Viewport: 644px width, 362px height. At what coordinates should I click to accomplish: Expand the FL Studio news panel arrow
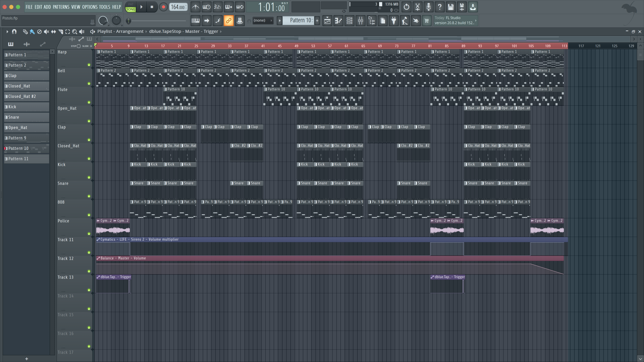coord(476,21)
